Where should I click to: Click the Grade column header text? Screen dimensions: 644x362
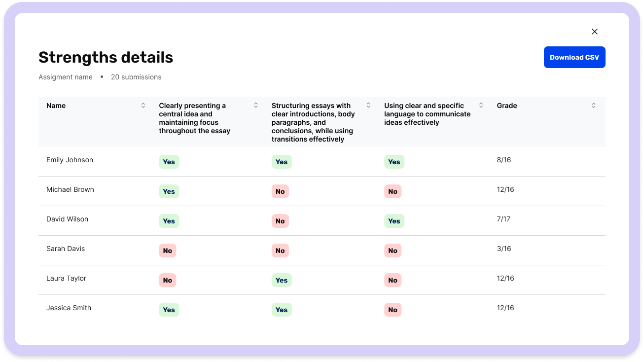tap(506, 106)
